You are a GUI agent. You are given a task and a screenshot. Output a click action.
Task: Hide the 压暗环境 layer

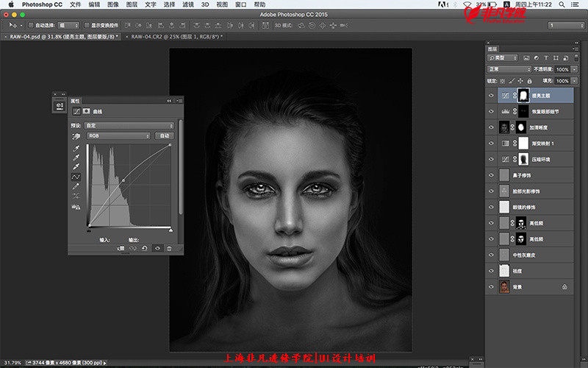point(491,159)
